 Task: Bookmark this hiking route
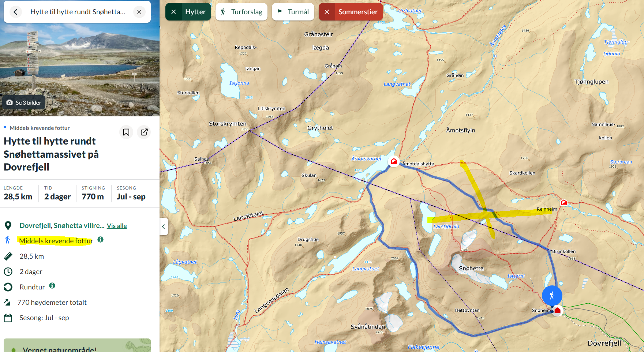tap(126, 132)
